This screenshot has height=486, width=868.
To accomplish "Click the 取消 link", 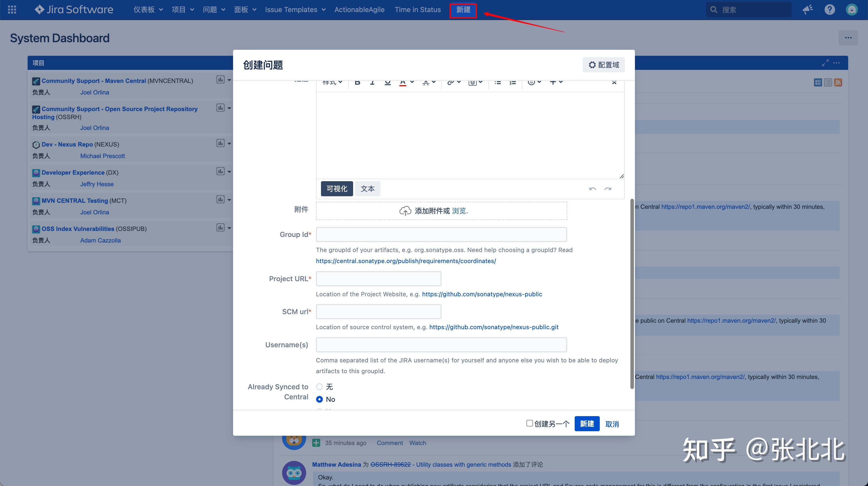I will 612,424.
